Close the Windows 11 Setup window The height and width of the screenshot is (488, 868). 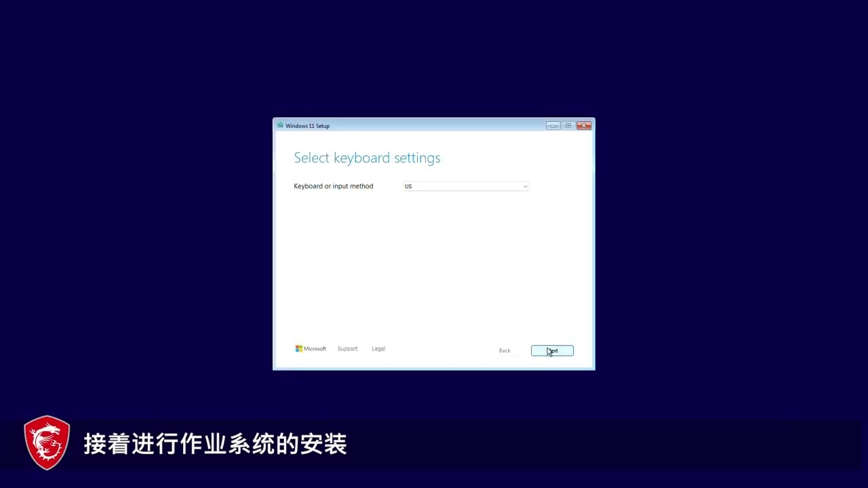(584, 125)
